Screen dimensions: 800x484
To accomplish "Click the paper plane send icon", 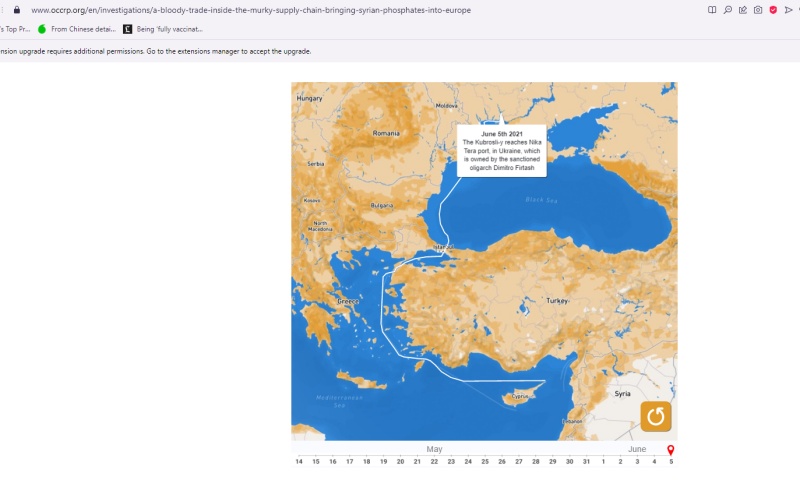I will click(x=788, y=10).
